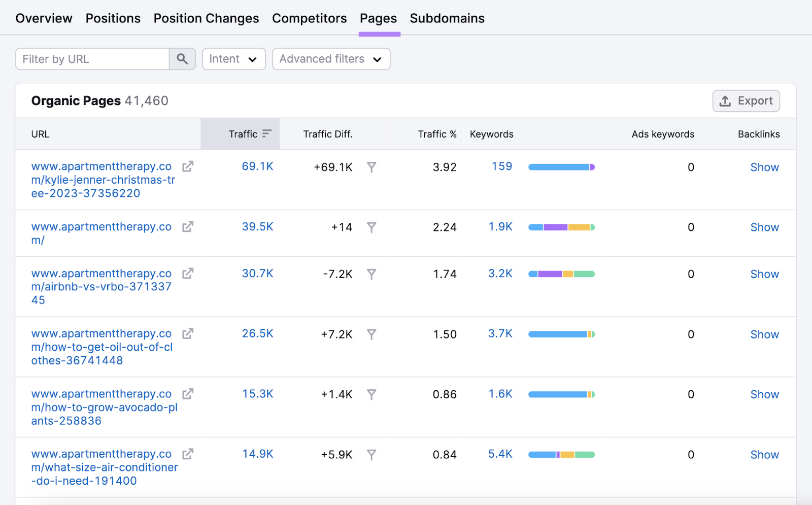812x505 pixels.
Task: Switch to the Subdomains tab
Action: [x=447, y=18]
